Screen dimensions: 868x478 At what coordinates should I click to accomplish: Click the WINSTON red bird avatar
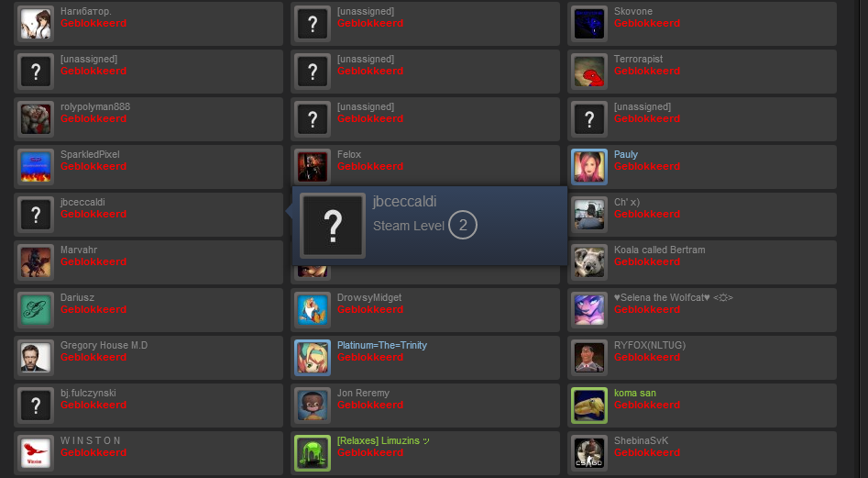point(36,453)
